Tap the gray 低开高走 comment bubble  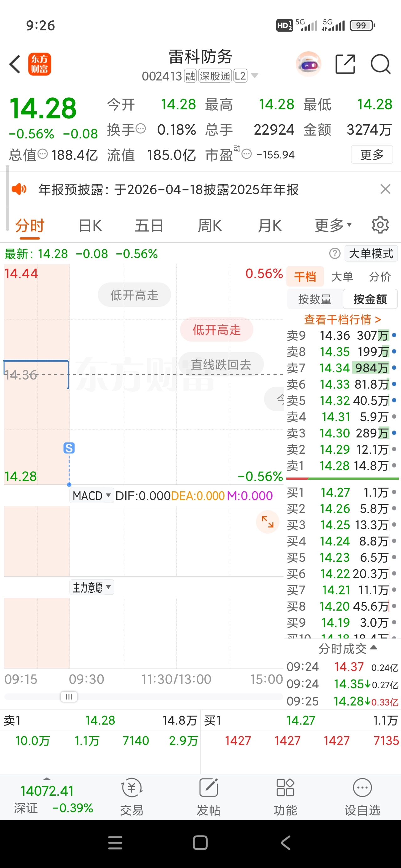[x=134, y=295]
